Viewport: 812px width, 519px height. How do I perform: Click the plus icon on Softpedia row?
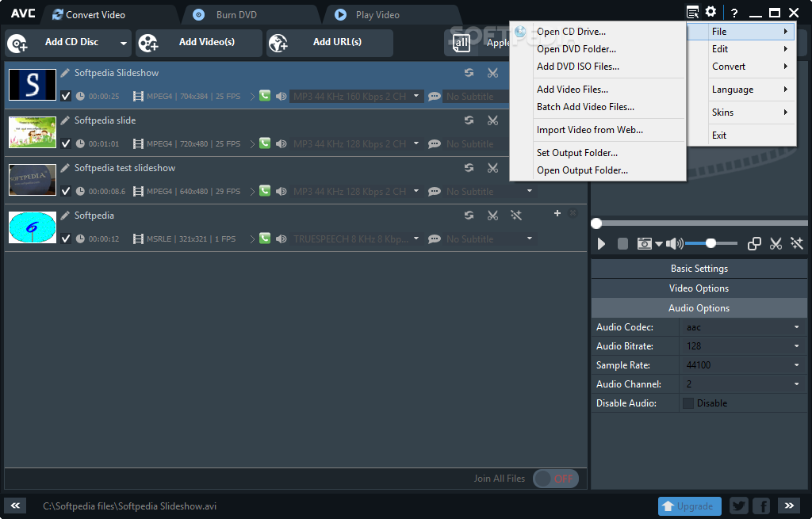click(x=557, y=213)
